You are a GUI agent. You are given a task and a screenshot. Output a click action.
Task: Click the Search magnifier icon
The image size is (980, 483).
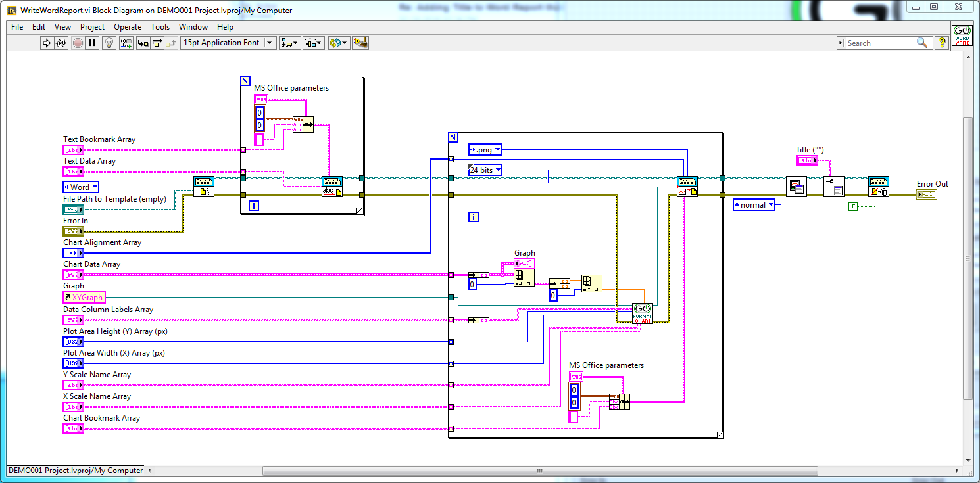(x=922, y=43)
